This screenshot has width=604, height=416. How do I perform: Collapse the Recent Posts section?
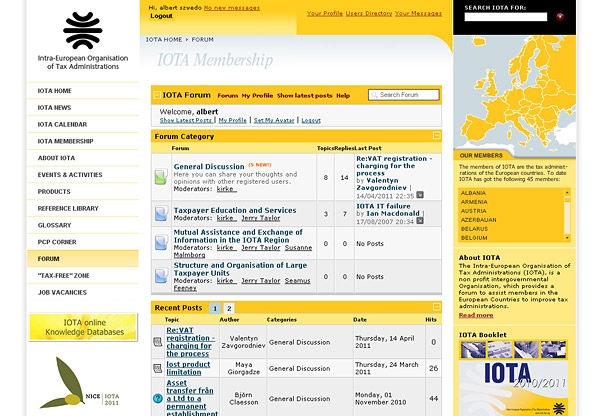coord(436,307)
